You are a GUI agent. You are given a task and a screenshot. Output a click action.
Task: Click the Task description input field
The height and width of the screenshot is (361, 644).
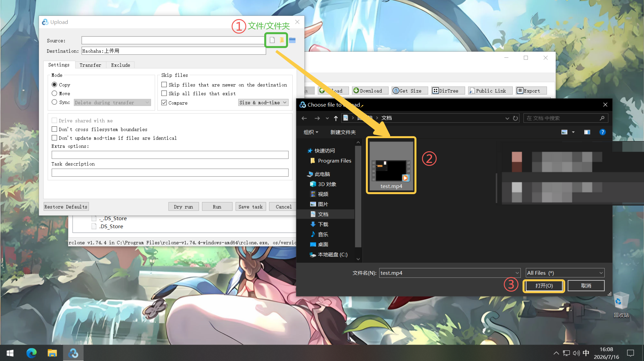click(170, 173)
